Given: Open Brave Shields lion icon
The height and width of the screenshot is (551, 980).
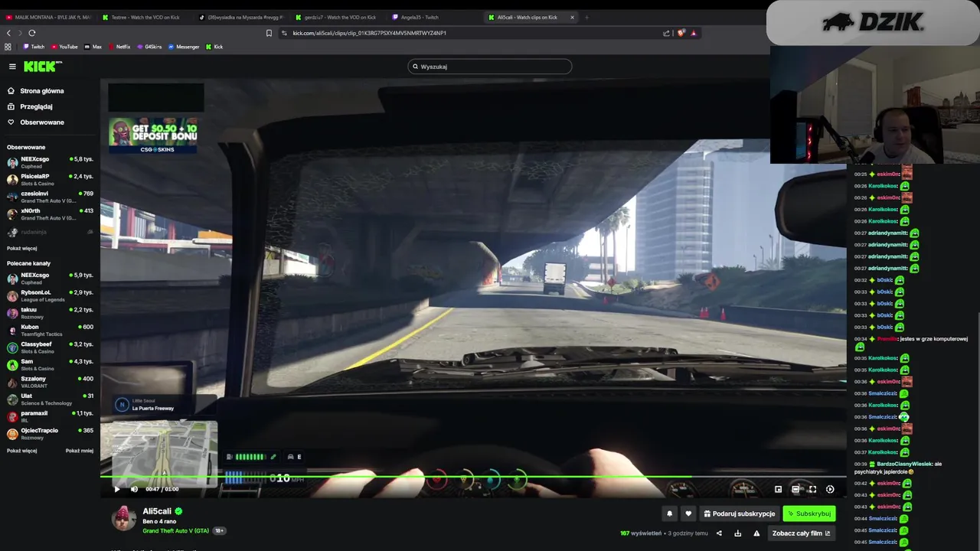Looking at the screenshot, I should (681, 33).
